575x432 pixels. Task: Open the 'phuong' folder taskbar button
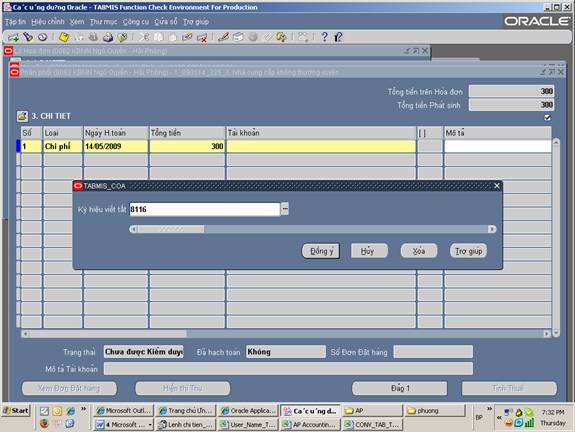[x=435, y=411]
